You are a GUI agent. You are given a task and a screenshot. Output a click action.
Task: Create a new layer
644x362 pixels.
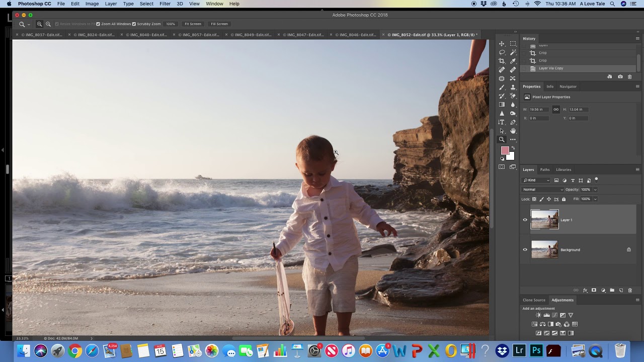click(x=621, y=290)
